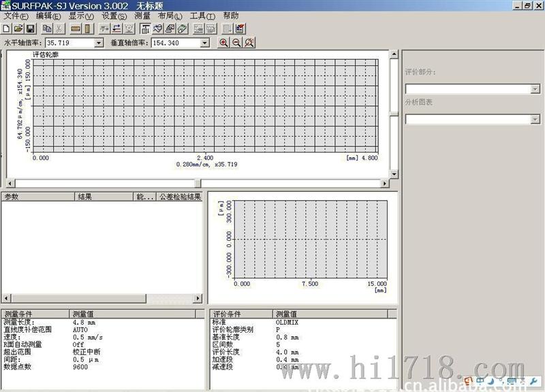Screen dimensions: 545x392
Task: Click the copy icon in toolbar
Action: tap(47, 29)
